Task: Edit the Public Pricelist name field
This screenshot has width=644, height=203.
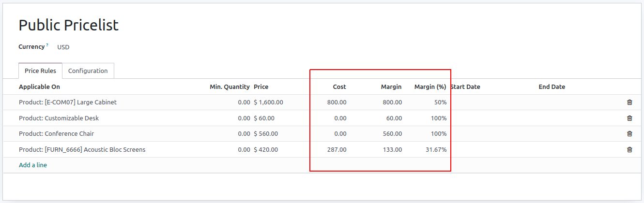Action: pos(68,25)
